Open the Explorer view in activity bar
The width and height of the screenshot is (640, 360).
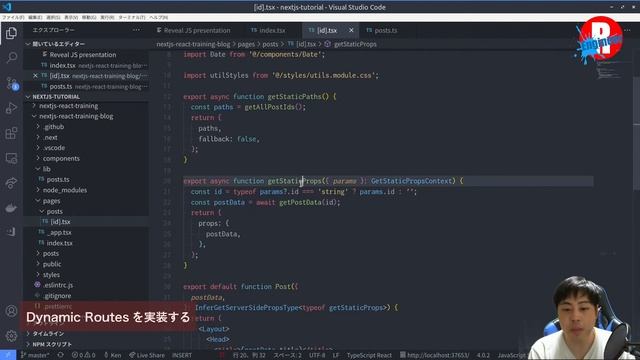(x=11, y=33)
